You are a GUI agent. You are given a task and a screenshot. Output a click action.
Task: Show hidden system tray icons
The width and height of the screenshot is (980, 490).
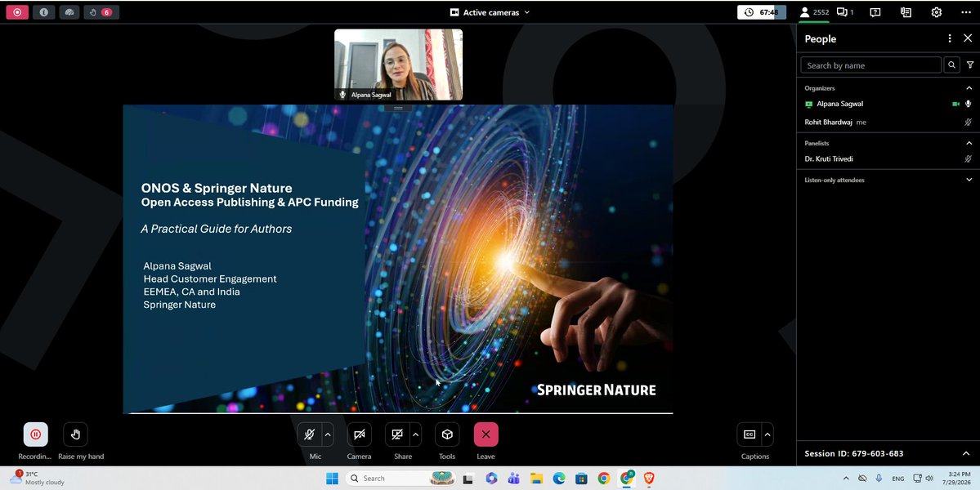pyautogui.click(x=846, y=478)
